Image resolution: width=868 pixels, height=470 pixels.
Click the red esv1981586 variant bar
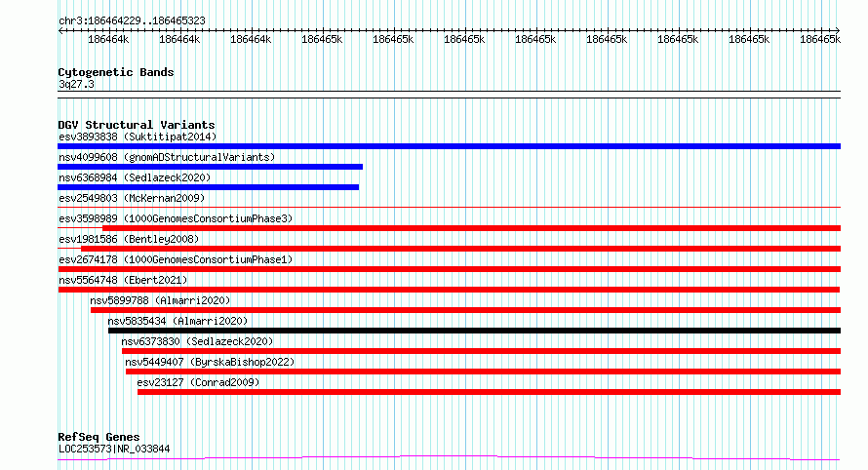coord(460,249)
